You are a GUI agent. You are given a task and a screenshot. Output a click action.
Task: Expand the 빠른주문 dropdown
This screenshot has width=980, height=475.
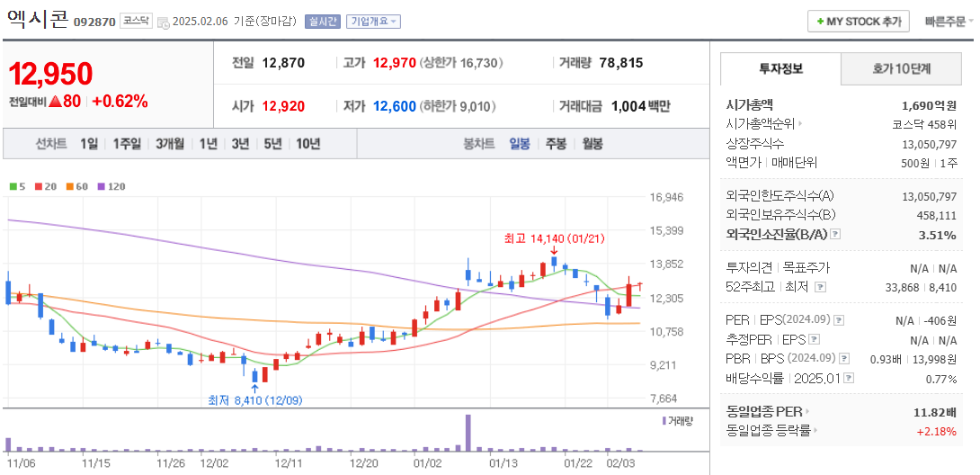click(949, 22)
